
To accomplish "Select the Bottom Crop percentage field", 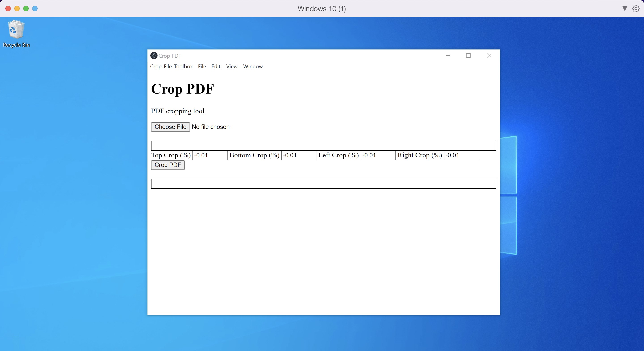I will pos(298,155).
